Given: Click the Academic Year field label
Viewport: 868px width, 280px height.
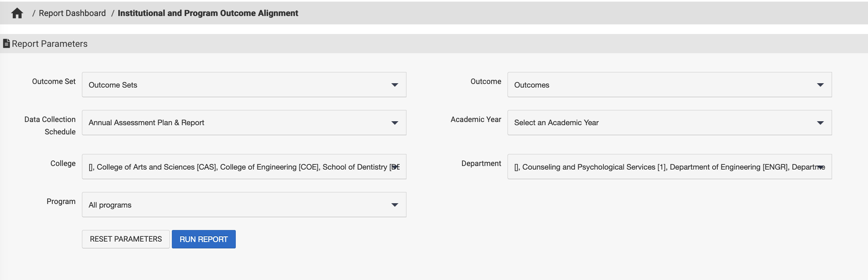Looking at the screenshot, I should [x=476, y=120].
